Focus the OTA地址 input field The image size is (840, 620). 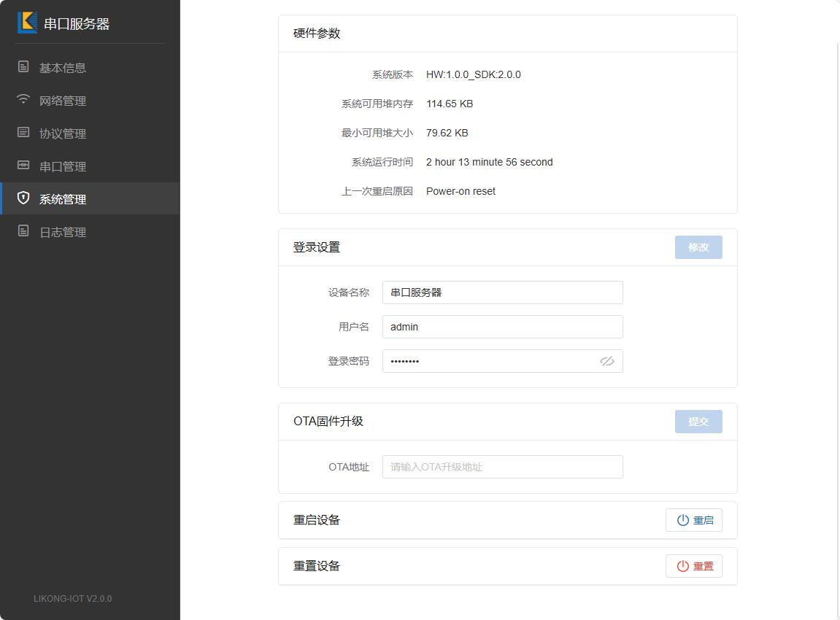pos(503,467)
